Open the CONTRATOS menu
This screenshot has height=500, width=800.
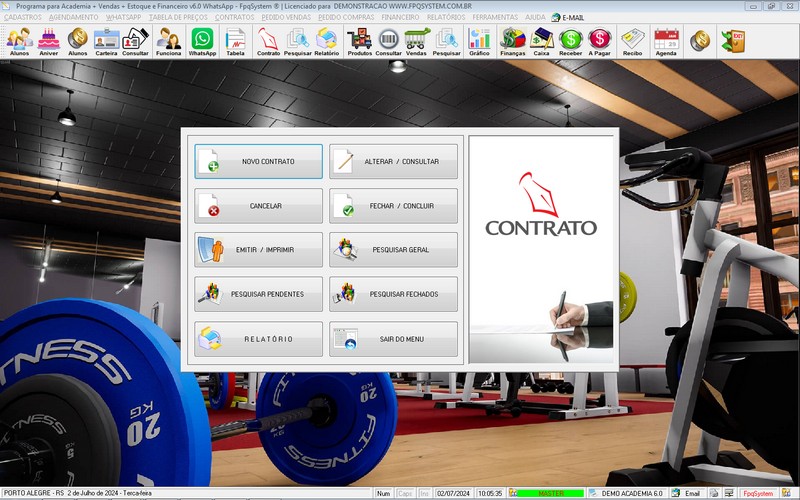click(234, 17)
